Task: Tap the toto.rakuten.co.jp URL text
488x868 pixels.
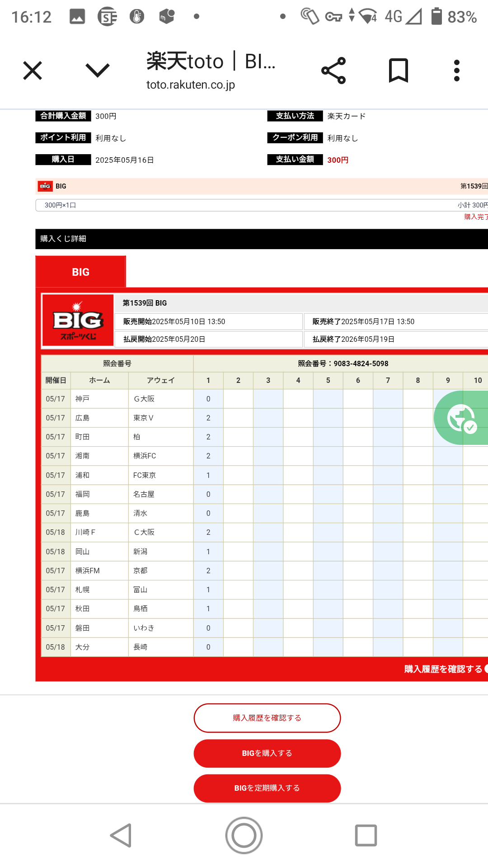Action: tap(190, 85)
